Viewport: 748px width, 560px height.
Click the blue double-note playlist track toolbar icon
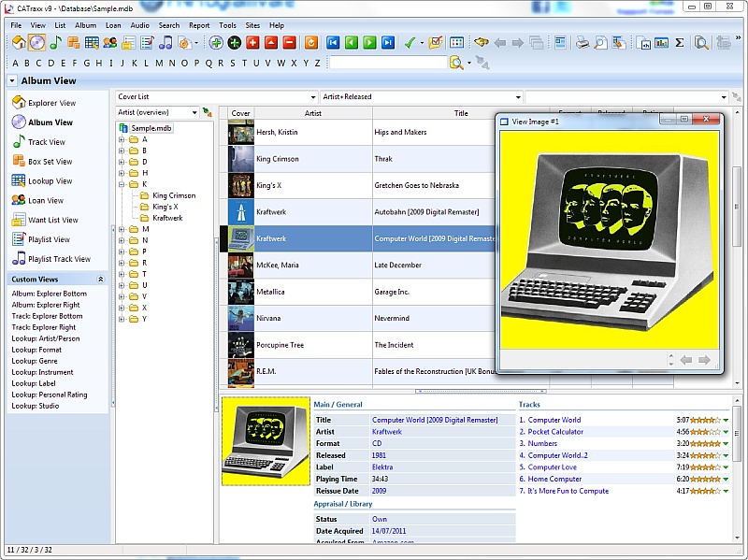[165, 43]
